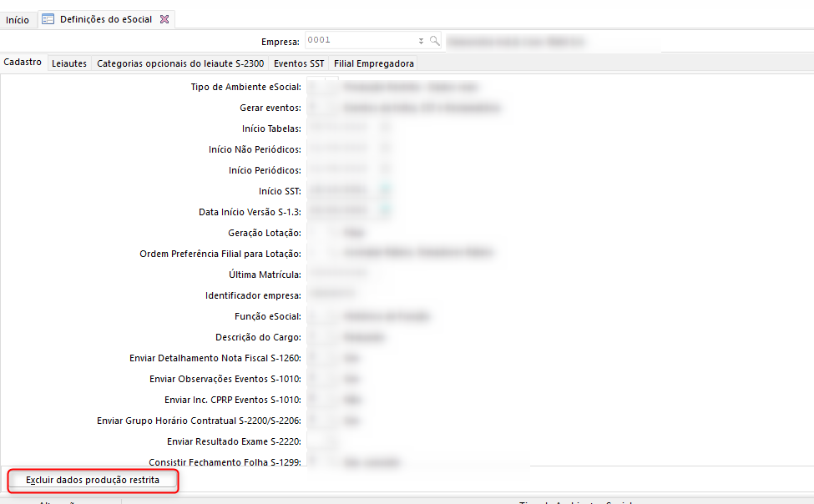
Task: Open calendar picker for Data Início Versão S-1.3
Action: click(x=385, y=212)
